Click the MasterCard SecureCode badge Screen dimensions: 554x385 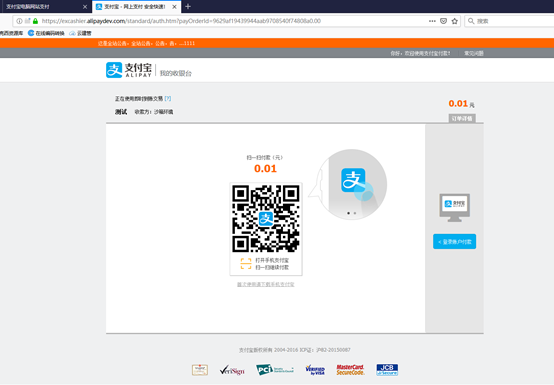tap(350, 370)
